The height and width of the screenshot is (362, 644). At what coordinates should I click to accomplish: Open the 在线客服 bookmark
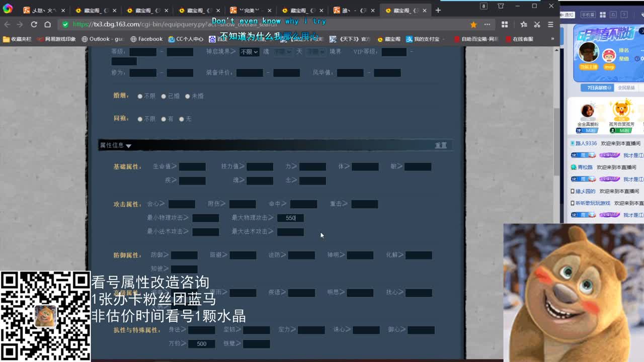(519, 39)
